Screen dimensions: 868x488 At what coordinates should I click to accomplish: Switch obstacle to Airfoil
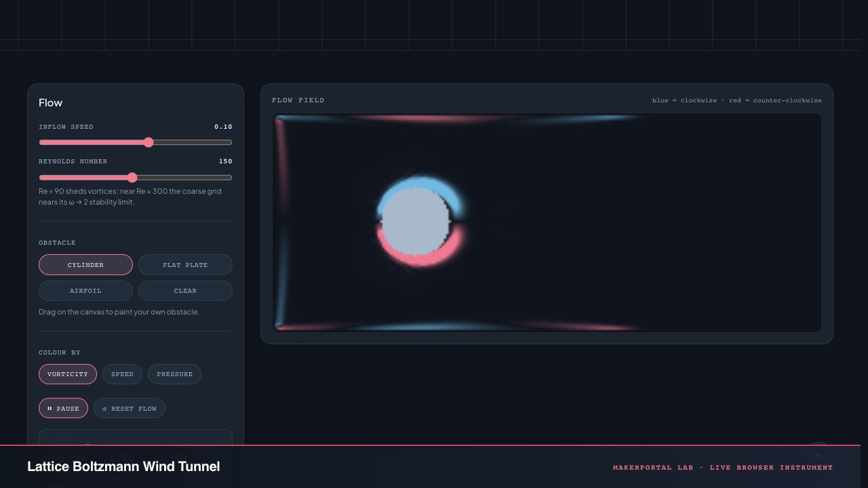(x=85, y=291)
